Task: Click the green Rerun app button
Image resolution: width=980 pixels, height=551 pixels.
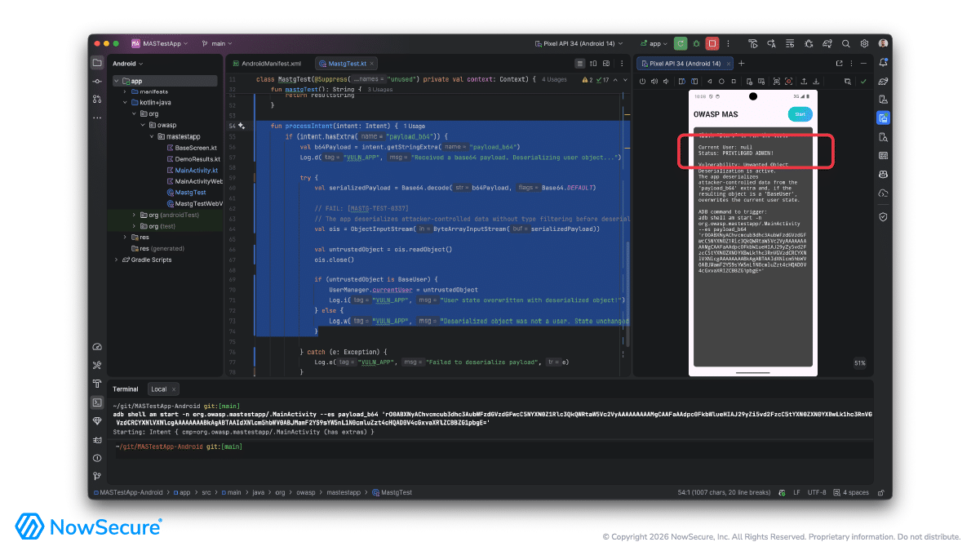Action: (x=681, y=43)
